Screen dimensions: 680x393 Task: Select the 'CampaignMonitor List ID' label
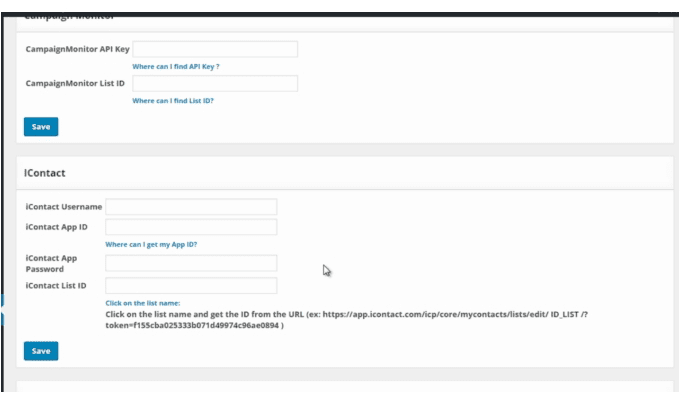[x=75, y=83]
